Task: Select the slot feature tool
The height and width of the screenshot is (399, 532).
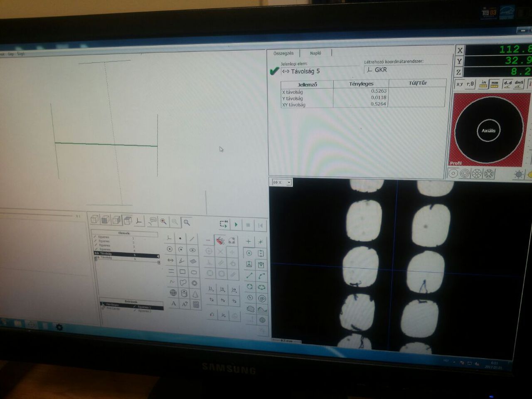Action: (x=194, y=272)
